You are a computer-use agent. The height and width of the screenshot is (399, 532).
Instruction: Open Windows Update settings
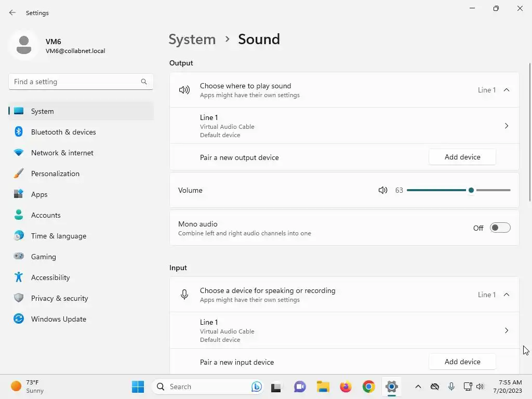58,319
